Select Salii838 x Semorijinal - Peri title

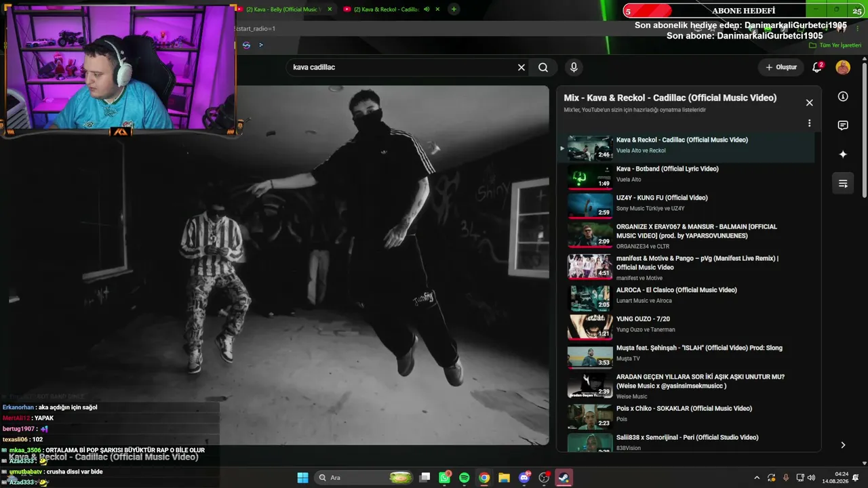(687, 437)
